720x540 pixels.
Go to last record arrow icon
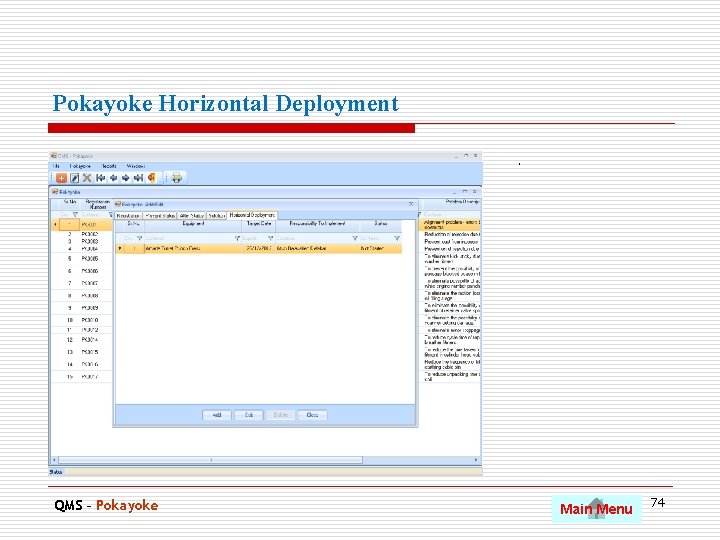pyautogui.click(x=138, y=178)
